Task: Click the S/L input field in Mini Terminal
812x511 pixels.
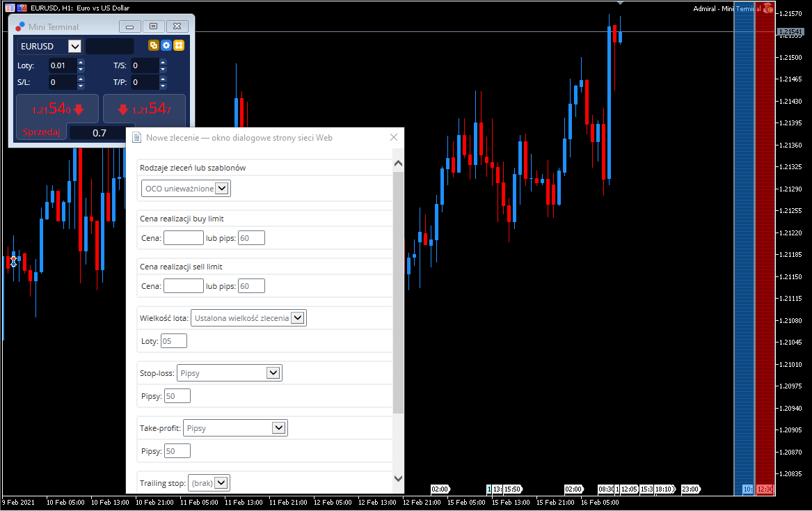Action: click(x=63, y=82)
